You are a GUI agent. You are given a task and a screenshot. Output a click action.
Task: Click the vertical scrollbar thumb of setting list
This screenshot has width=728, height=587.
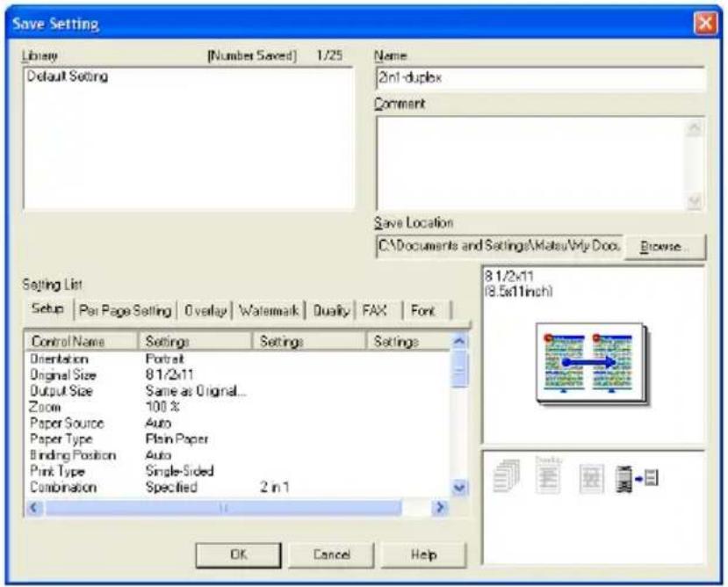click(459, 369)
